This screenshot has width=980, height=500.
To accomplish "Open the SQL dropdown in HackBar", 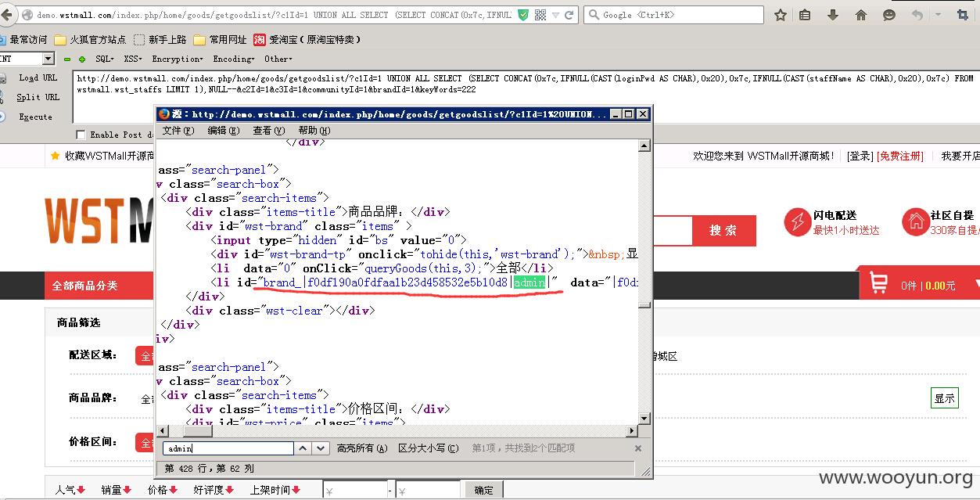I will [104, 59].
